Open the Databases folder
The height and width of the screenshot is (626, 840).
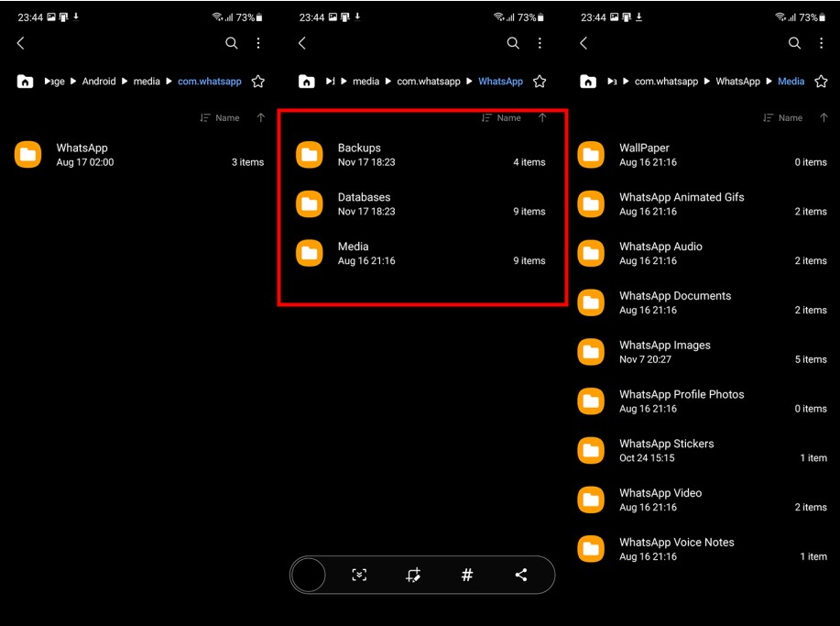[364, 203]
